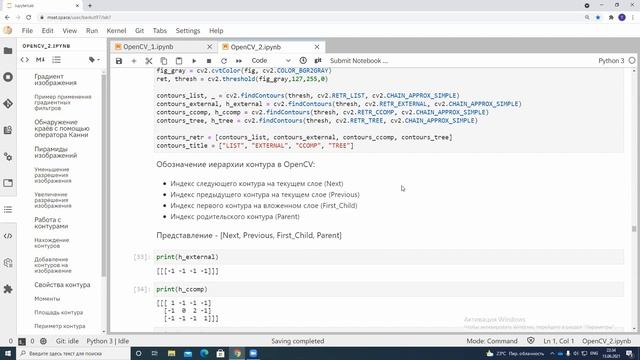The image size is (640, 360).
Task: Open the code snippets sidebar icon
Action: pos(8,236)
